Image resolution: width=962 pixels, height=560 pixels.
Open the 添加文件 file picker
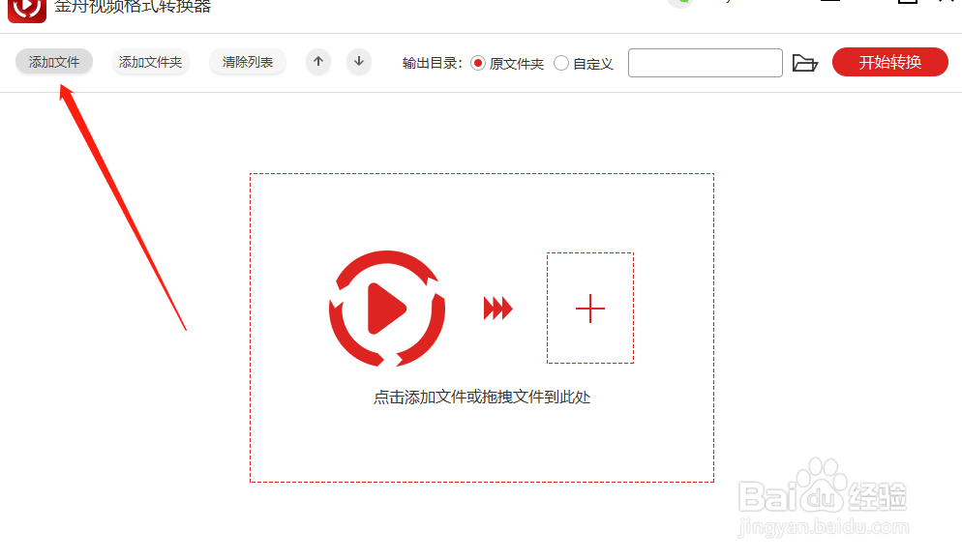coord(53,61)
